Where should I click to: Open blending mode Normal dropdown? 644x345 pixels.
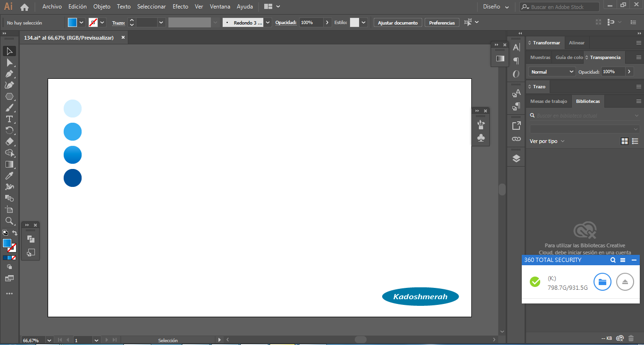pos(552,72)
